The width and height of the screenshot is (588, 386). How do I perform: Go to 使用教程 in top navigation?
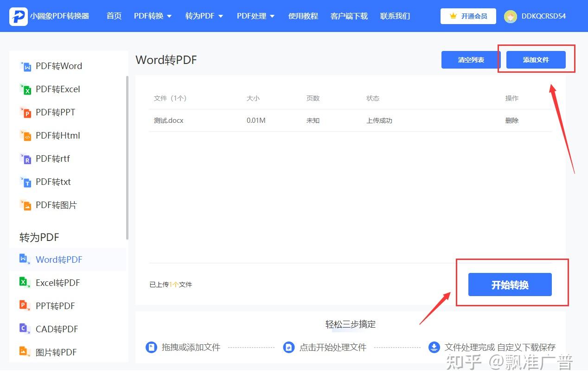point(303,16)
